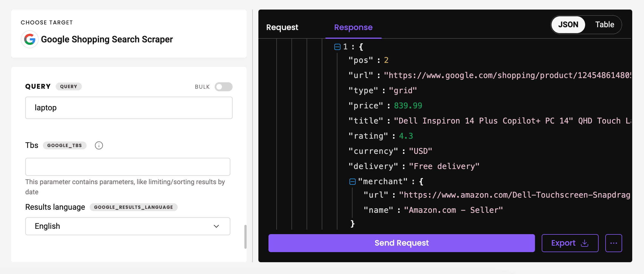Click the Tbs parameter description text
The width and height of the screenshot is (644, 274).
125,187
